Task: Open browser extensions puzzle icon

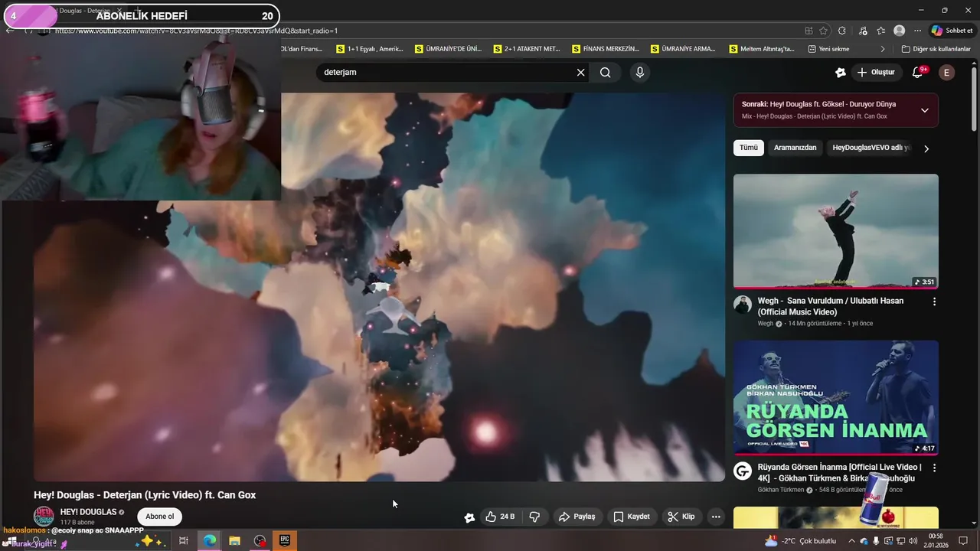Action: (842, 31)
